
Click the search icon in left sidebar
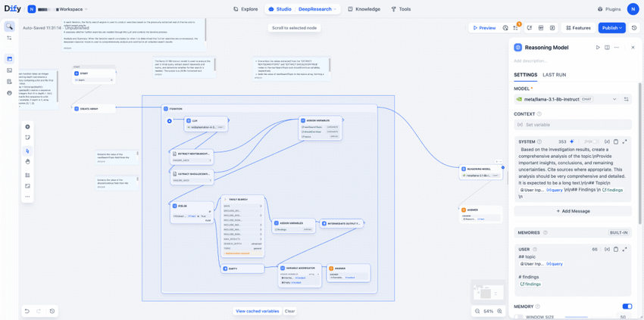point(9,26)
